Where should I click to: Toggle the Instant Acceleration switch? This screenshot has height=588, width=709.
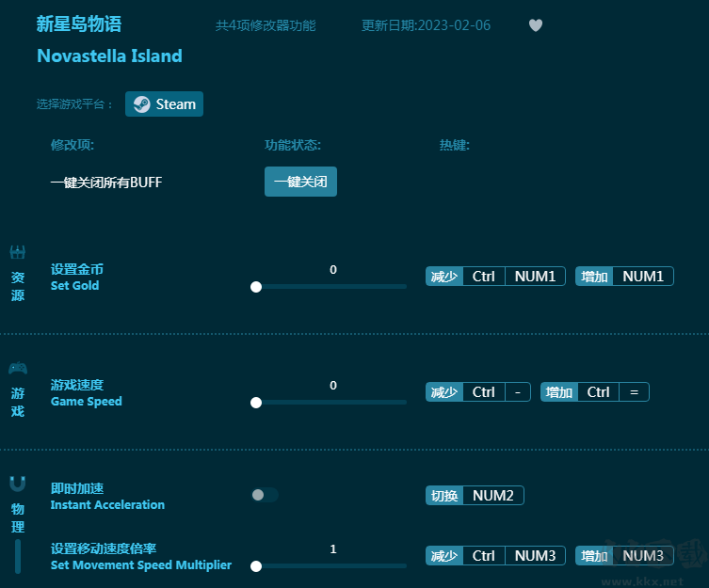[x=265, y=495]
